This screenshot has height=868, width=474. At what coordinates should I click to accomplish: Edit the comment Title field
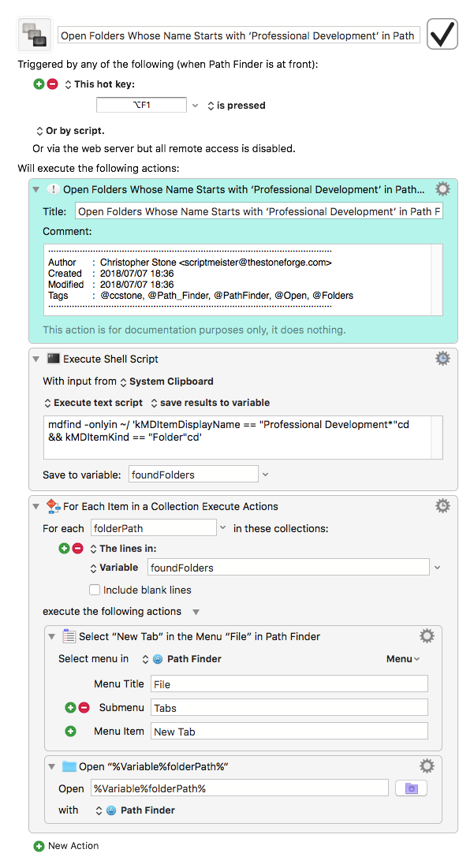(259, 211)
